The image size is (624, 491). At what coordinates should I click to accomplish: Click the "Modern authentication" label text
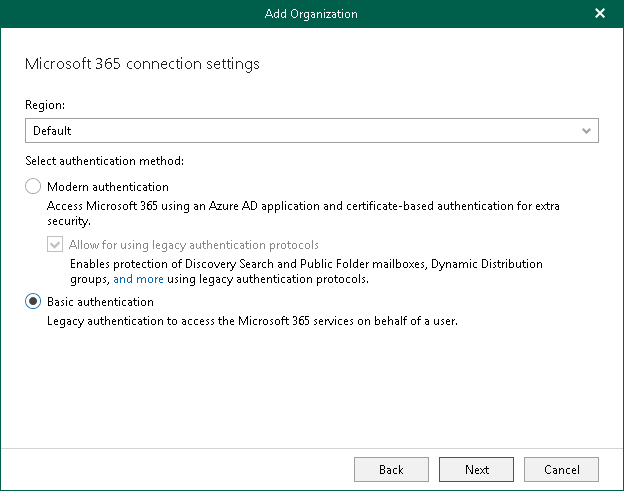[x=108, y=187]
